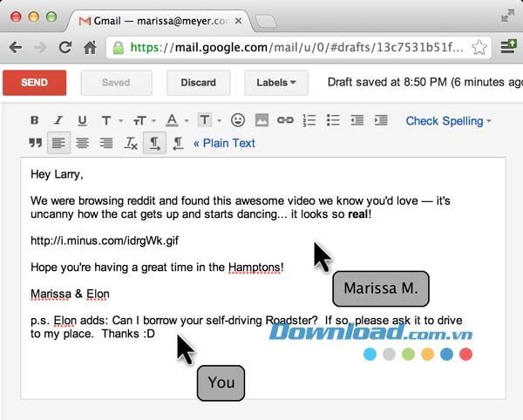Switch to Plain Text mode
This screenshot has width=523, height=420.
click(224, 143)
